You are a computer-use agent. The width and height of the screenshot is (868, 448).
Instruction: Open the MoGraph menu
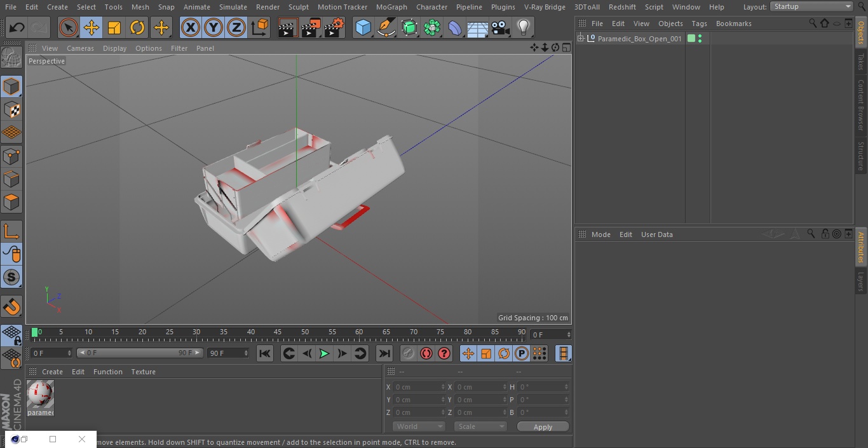pos(391,7)
